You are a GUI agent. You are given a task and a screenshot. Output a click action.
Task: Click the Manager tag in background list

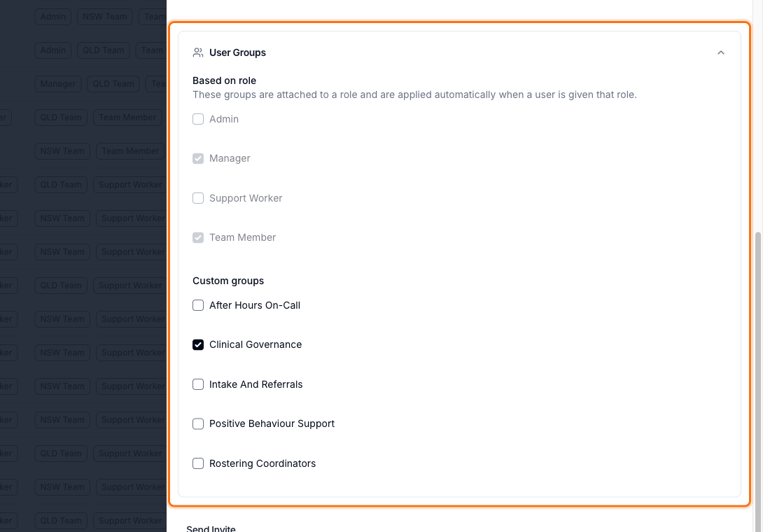58,84
